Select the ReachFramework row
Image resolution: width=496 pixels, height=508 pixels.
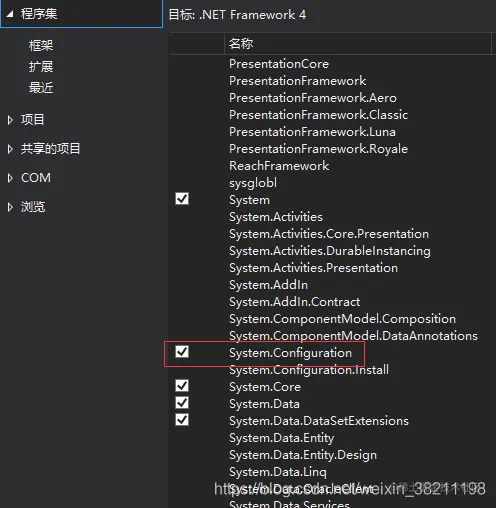(x=279, y=166)
